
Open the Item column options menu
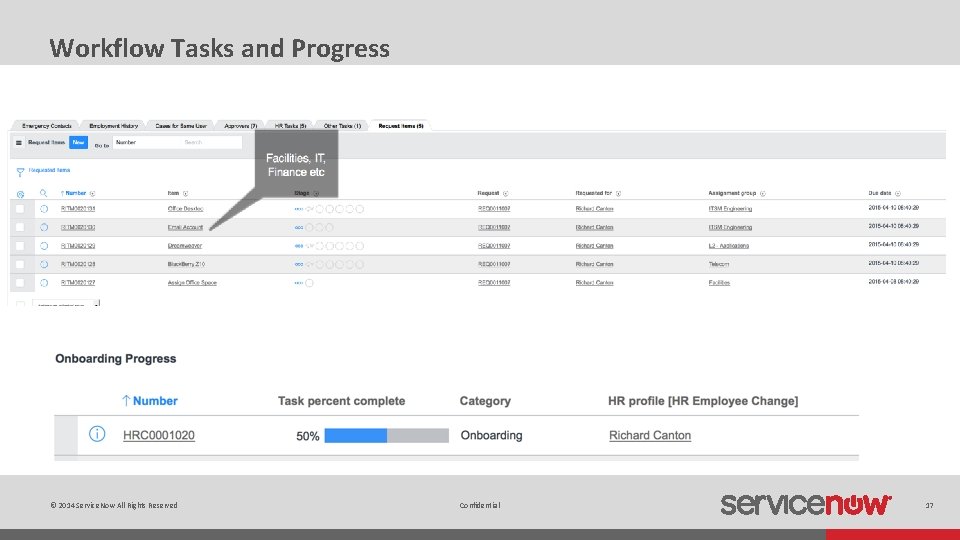(187, 194)
